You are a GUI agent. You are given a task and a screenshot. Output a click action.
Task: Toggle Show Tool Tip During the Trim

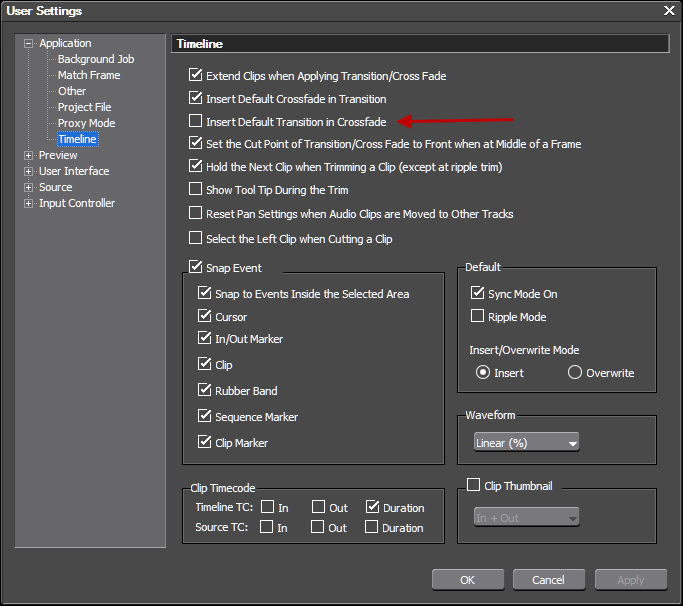point(196,189)
